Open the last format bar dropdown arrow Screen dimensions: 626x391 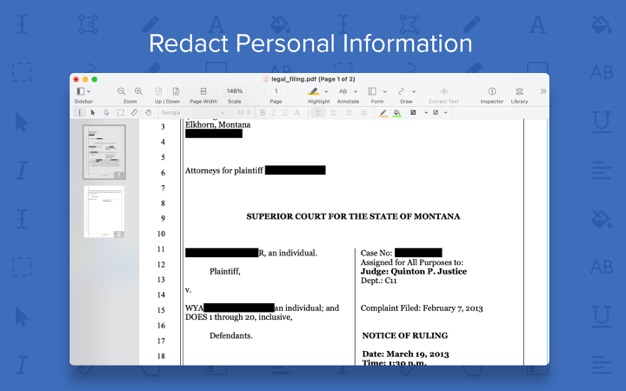446,113
